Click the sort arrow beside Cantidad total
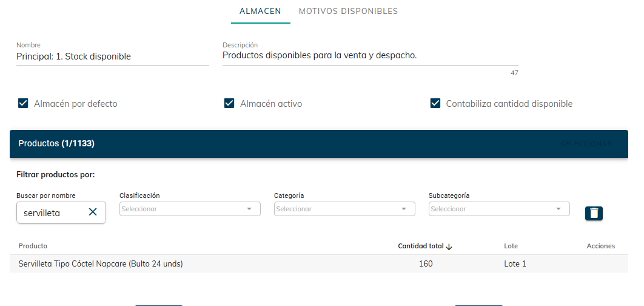644x306 pixels. pyautogui.click(x=449, y=246)
